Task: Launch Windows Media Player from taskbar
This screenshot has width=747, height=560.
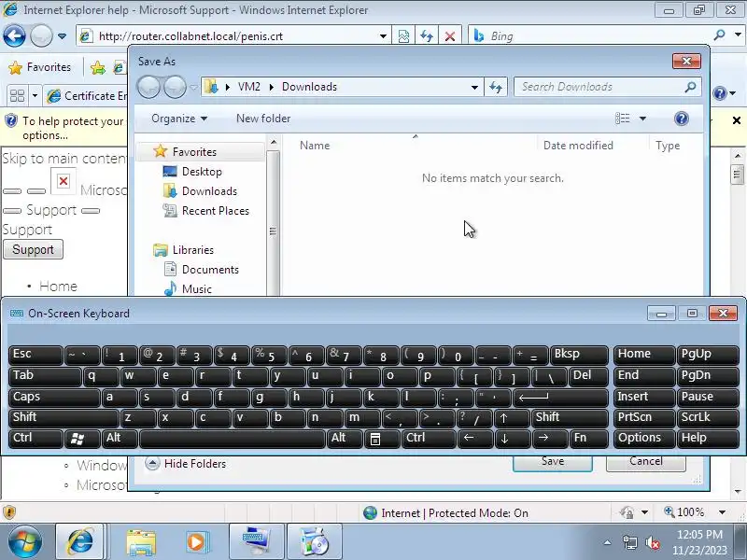Action: pos(196,542)
